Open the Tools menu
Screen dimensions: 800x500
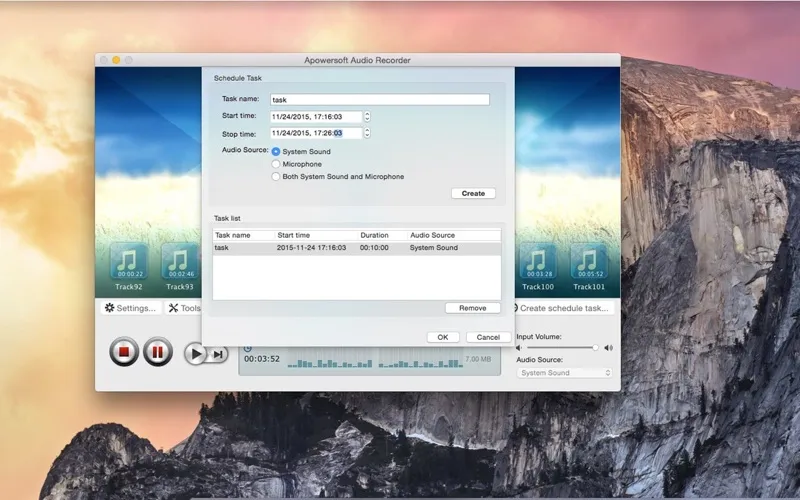click(x=184, y=308)
